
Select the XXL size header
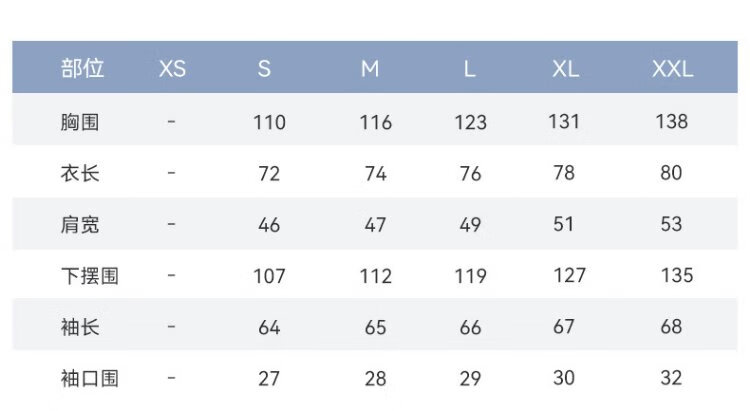pyautogui.click(x=673, y=69)
